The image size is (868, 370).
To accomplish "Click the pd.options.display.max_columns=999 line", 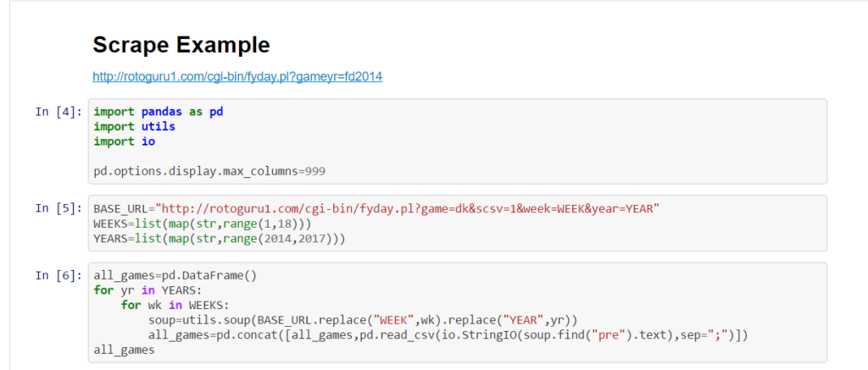I will (x=209, y=171).
